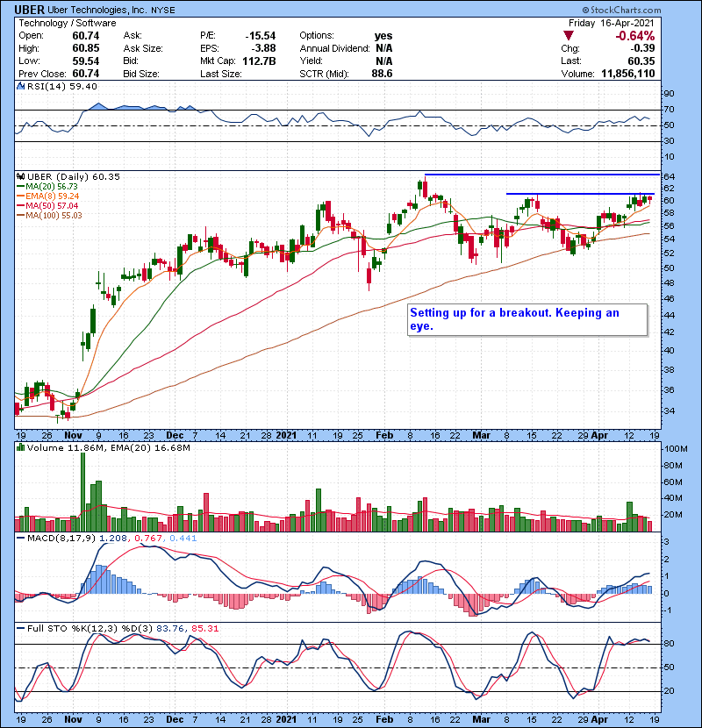Click the RSI indicator icon beside RSI(14)
Image resolution: width=702 pixels, height=728 pixels.
click(x=20, y=86)
